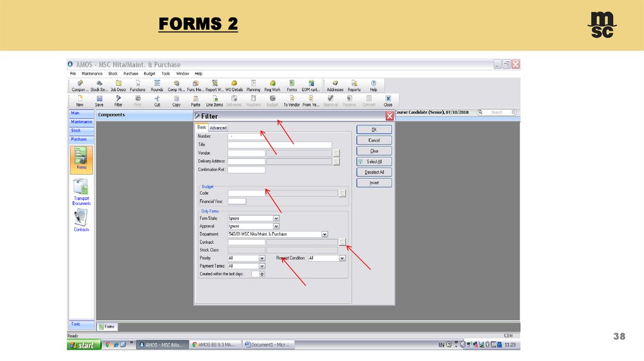Open the Reports toolbar icon
Screen dimensions: 644x361
point(354,86)
